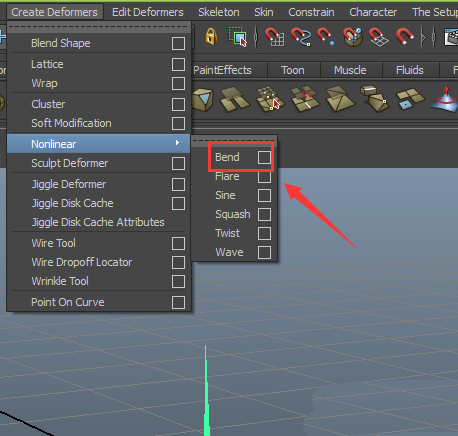Viewport: 458px width, 436px height.
Task: Choose Twist deformer
Action: coord(227,233)
